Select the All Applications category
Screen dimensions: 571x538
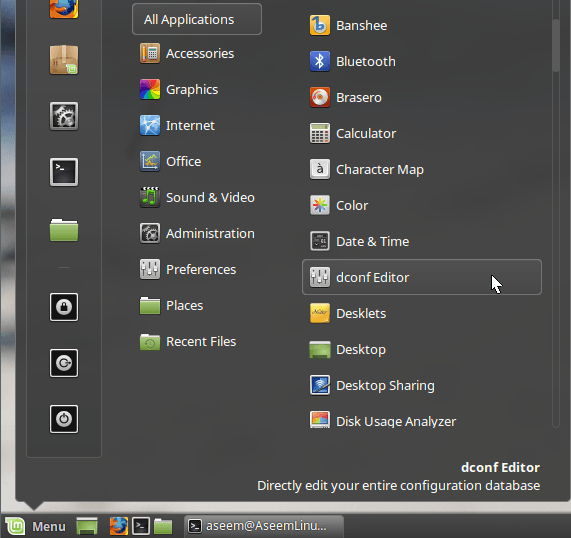197,19
